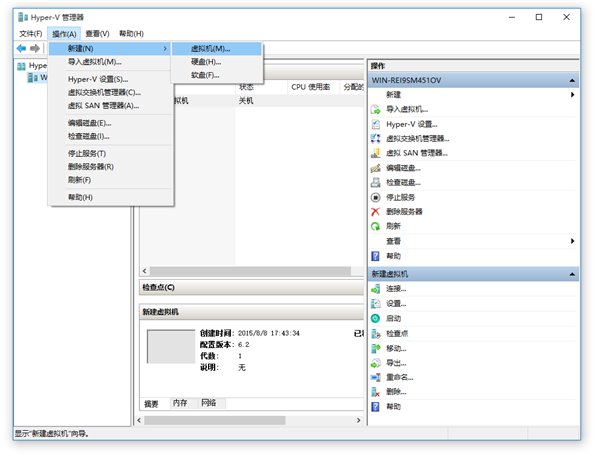Click the CPU 使用率 column header

point(312,87)
